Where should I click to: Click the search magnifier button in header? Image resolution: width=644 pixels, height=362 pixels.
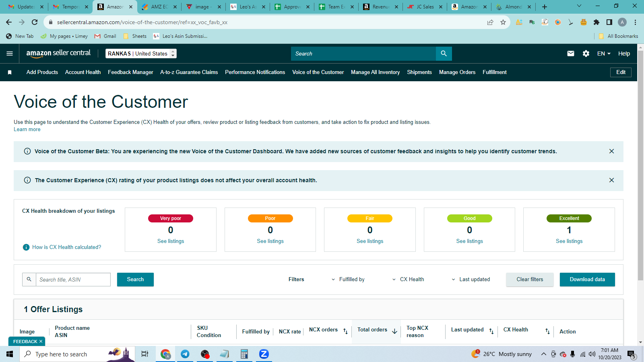pyautogui.click(x=444, y=53)
